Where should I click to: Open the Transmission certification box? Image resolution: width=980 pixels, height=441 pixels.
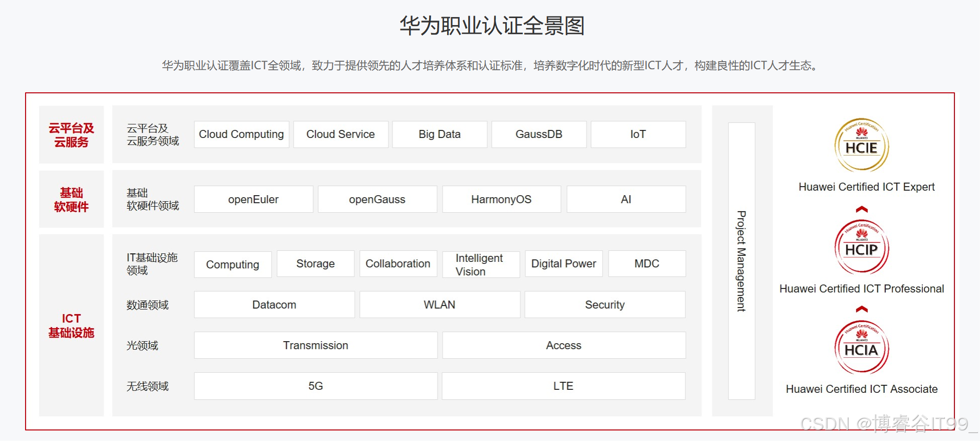316,345
